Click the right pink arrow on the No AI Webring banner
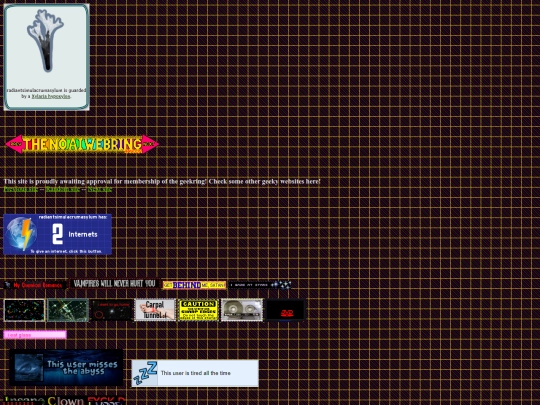The height and width of the screenshot is (405, 540). 150,144
